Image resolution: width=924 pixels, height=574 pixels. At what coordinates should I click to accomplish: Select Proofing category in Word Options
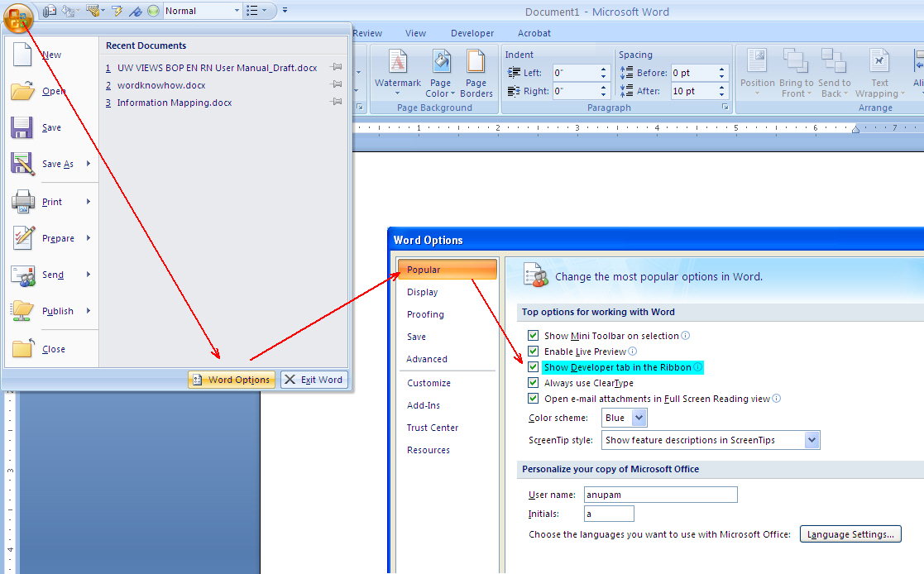pos(448,314)
